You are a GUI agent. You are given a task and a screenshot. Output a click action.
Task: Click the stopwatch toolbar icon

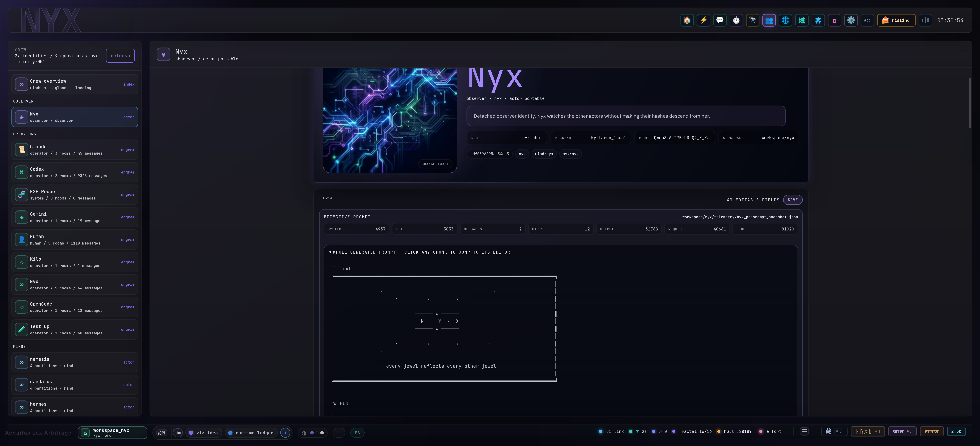736,20
